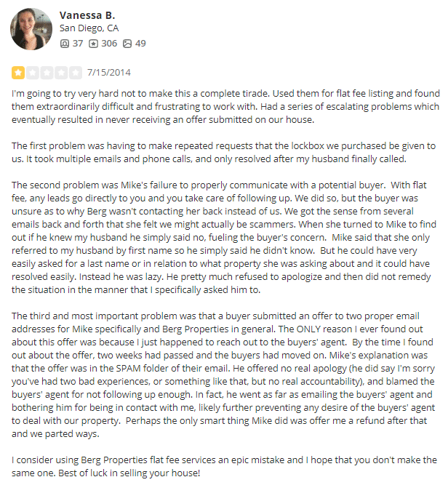Select the review count 306
The image size is (448, 485).
click(109, 44)
